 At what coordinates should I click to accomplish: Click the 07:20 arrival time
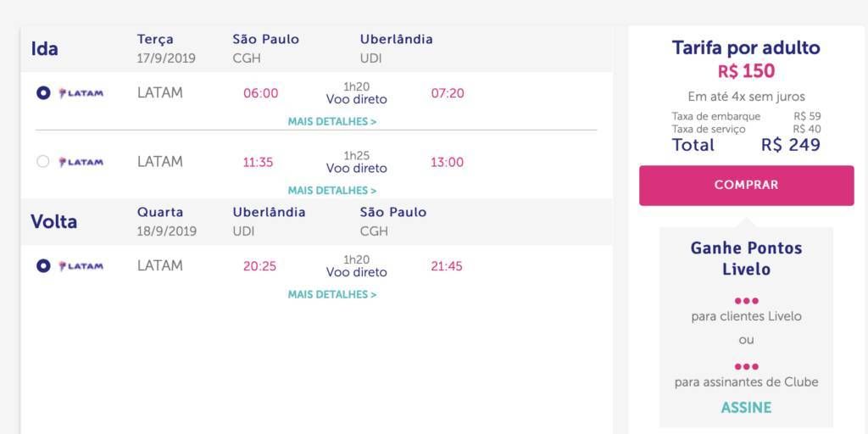(x=448, y=93)
